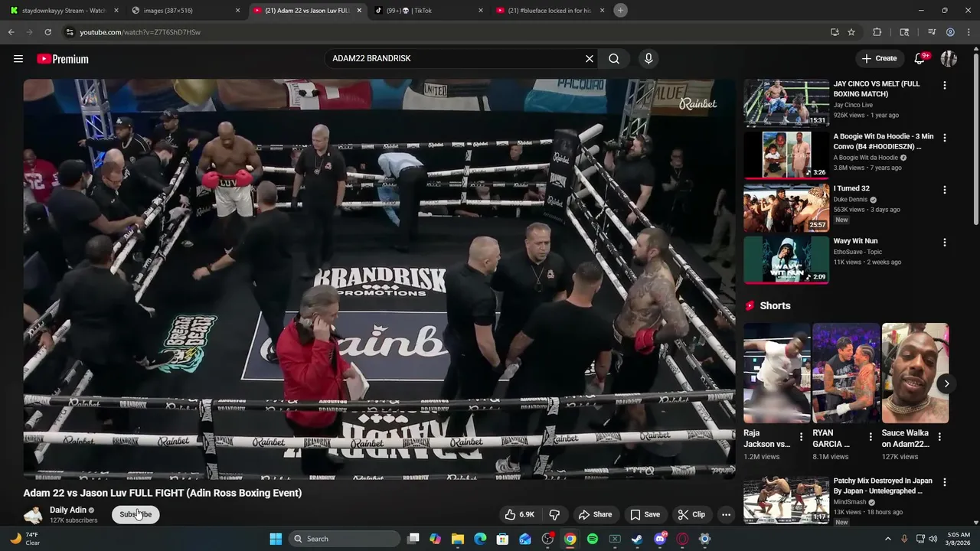This screenshot has width=980, height=551.
Task: Go to YouTube Premium home logo
Action: (63, 59)
